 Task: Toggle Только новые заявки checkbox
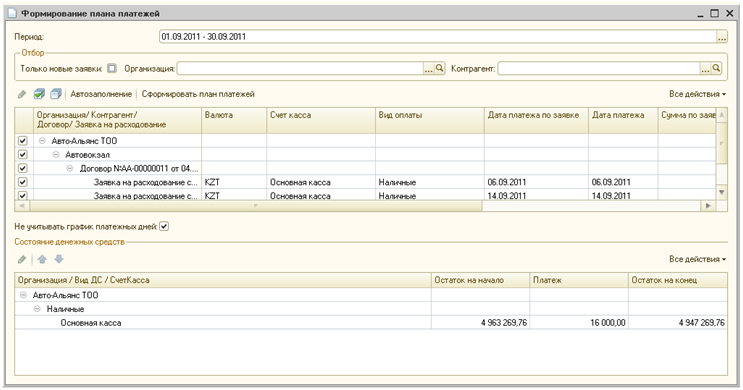112,68
